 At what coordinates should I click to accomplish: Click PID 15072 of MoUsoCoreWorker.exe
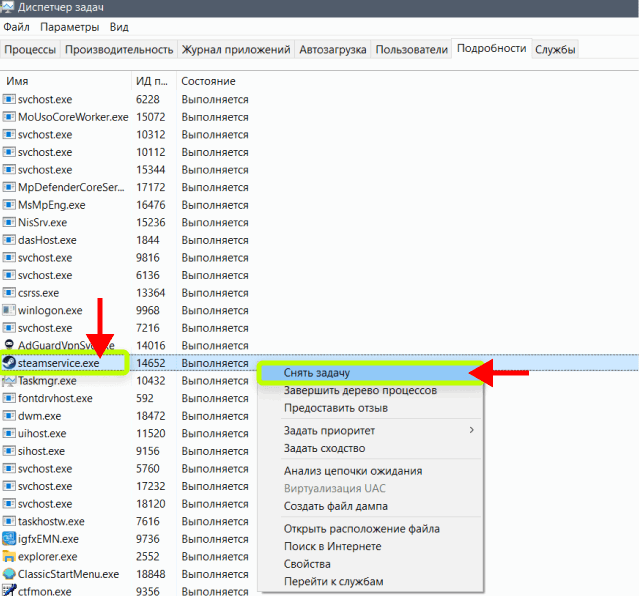pos(151,117)
